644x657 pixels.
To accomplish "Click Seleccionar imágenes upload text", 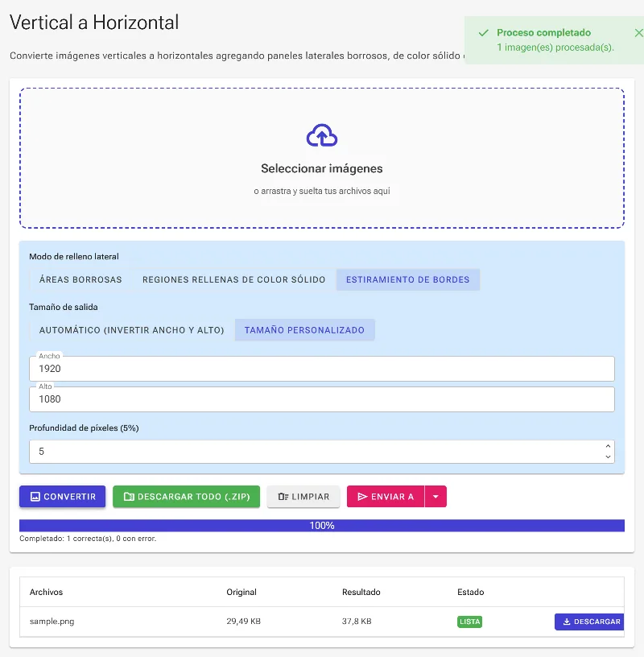I will click(322, 168).
